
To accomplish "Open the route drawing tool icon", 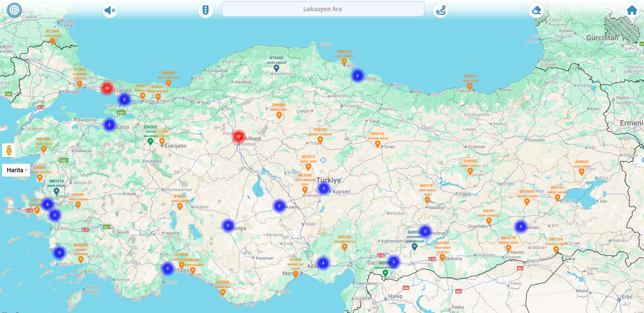I will [x=440, y=10].
